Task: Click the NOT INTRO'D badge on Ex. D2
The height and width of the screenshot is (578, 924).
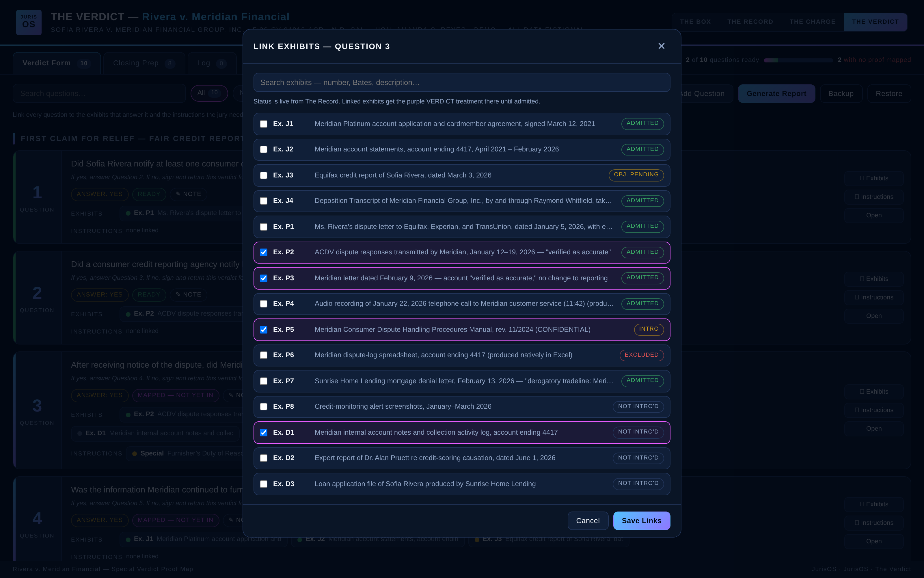Action: 638,458
